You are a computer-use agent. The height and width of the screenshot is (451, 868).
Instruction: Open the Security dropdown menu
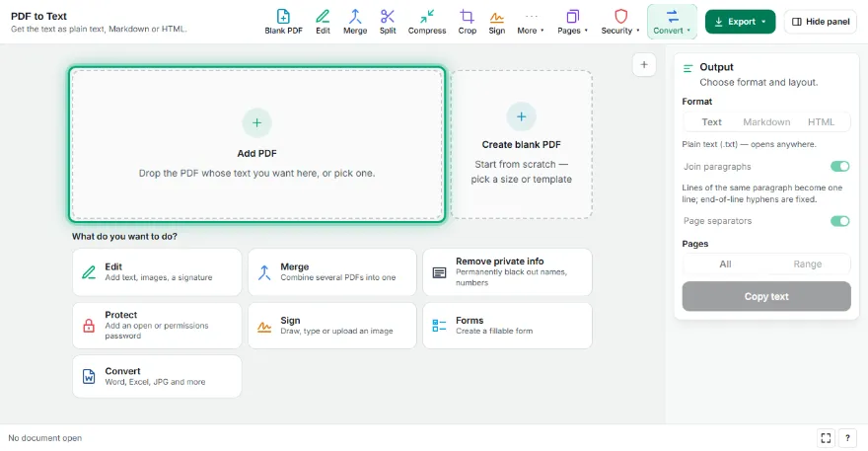click(x=620, y=22)
